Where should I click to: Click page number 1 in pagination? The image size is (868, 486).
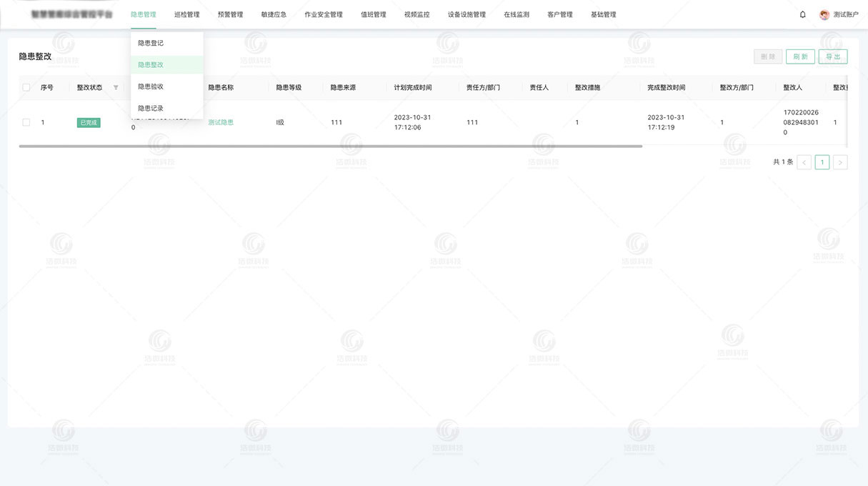(822, 162)
